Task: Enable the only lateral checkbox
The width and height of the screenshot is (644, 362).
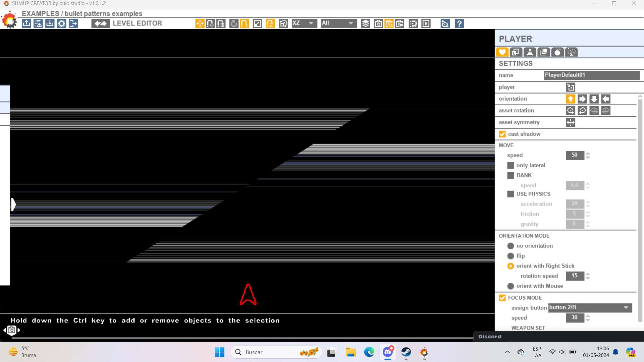Action: (x=511, y=166)
